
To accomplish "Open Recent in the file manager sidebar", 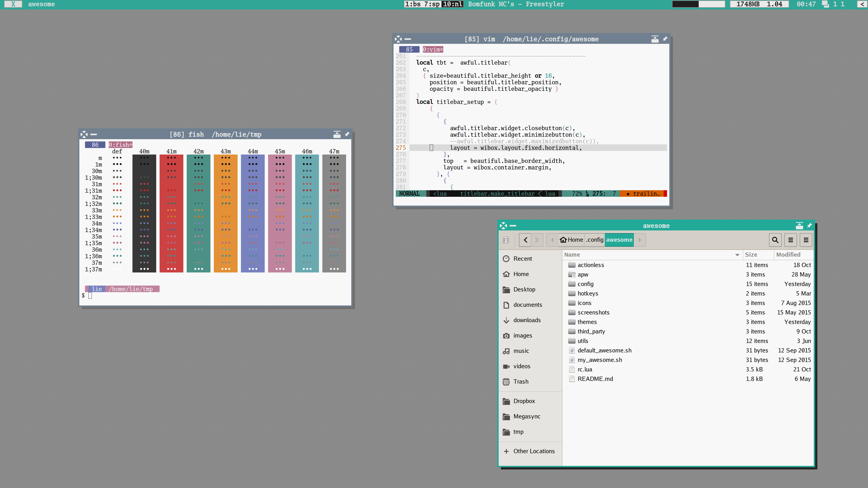I will 522,259.
